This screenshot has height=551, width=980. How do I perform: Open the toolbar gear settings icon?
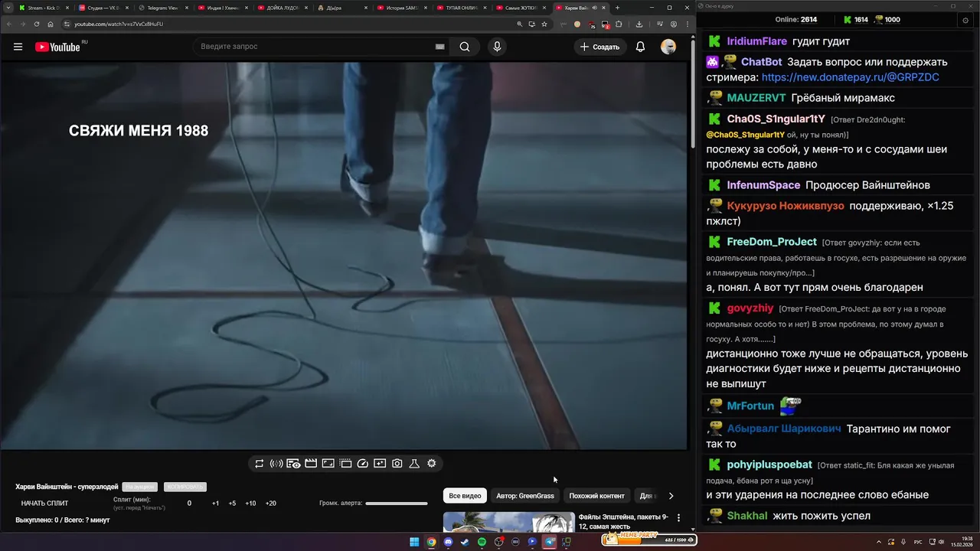pyautogui.click(x=432, y=463)
